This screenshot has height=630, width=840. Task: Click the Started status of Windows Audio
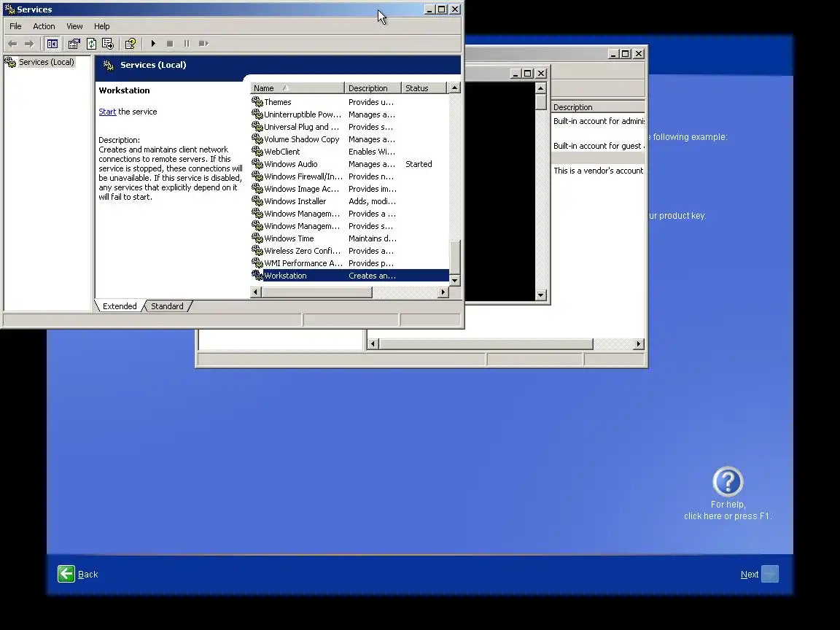tap(419, 164)
